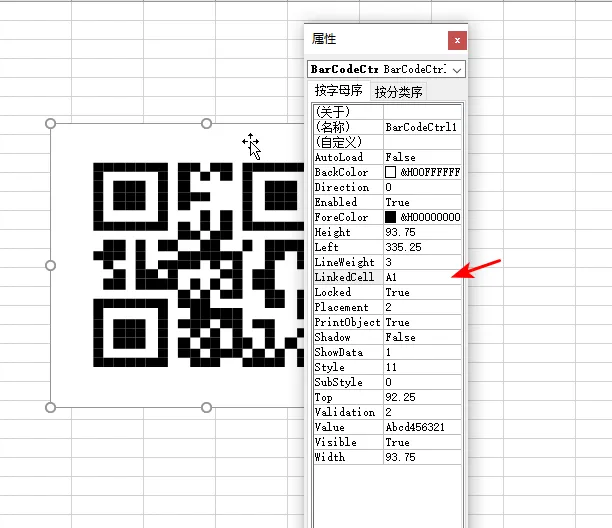Screen dimensions: 612x528
Task: Select the (关于) property row
Action: [x=388, y=112]
